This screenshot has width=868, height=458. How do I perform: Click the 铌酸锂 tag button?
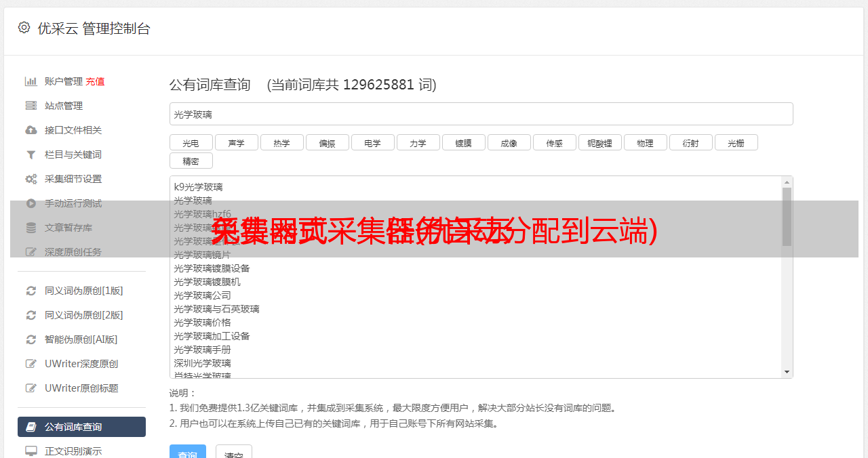tap(599, 143)
